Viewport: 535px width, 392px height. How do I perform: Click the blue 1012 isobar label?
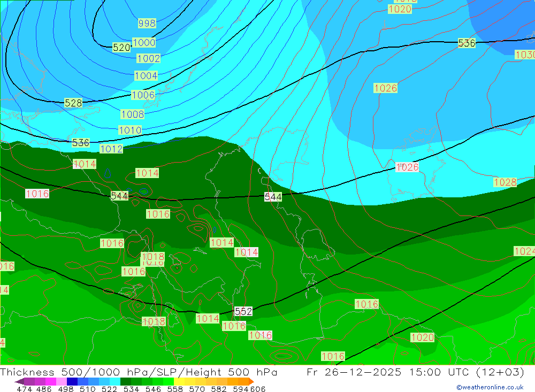point(111,149)
